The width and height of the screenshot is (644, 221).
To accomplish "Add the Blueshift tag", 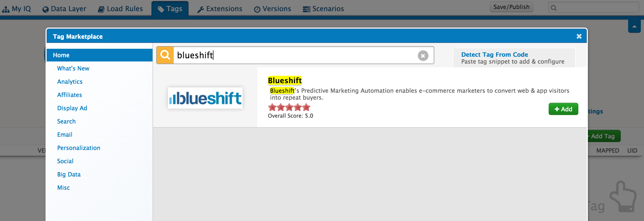I will tap(563, 109).
